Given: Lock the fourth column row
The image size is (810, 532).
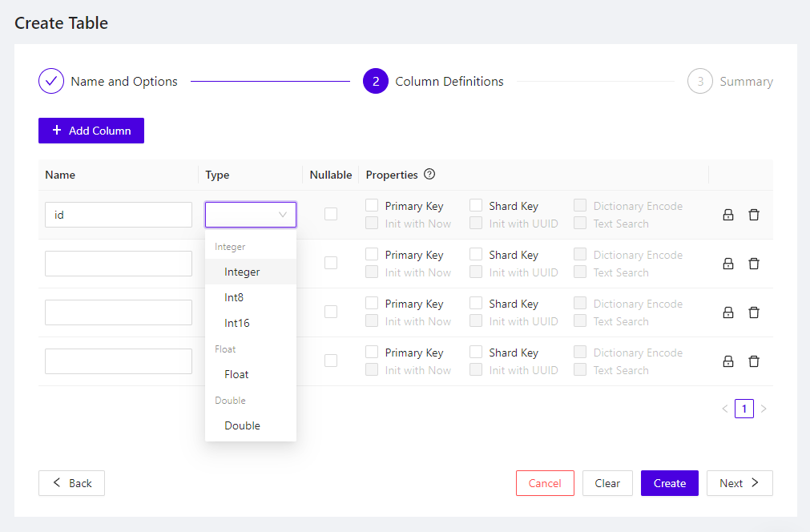Looking at the screenshot, I should [x=728, y=361].
